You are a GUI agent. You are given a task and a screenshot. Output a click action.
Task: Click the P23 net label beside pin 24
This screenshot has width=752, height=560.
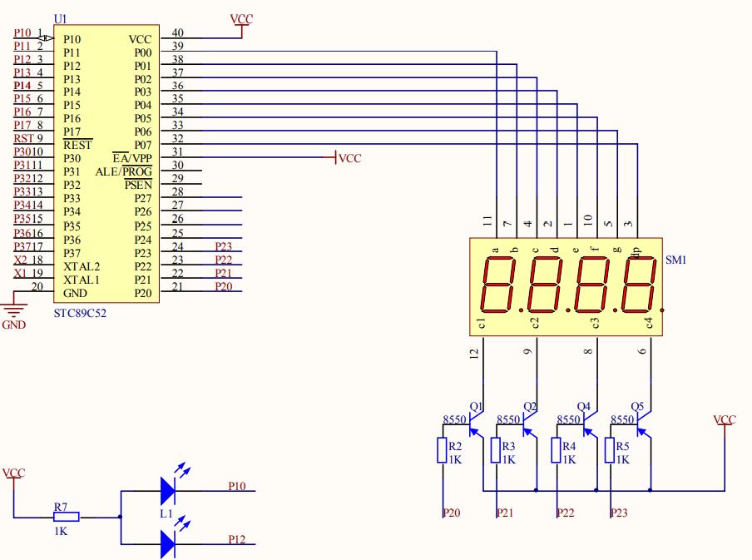[224, 246]
